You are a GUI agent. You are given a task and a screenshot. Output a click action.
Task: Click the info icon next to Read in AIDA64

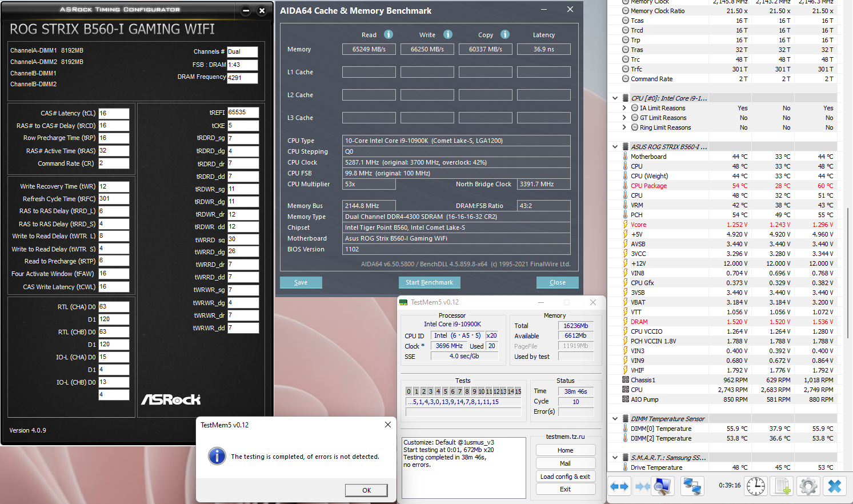pyautogui.click(x=389, y=34)
